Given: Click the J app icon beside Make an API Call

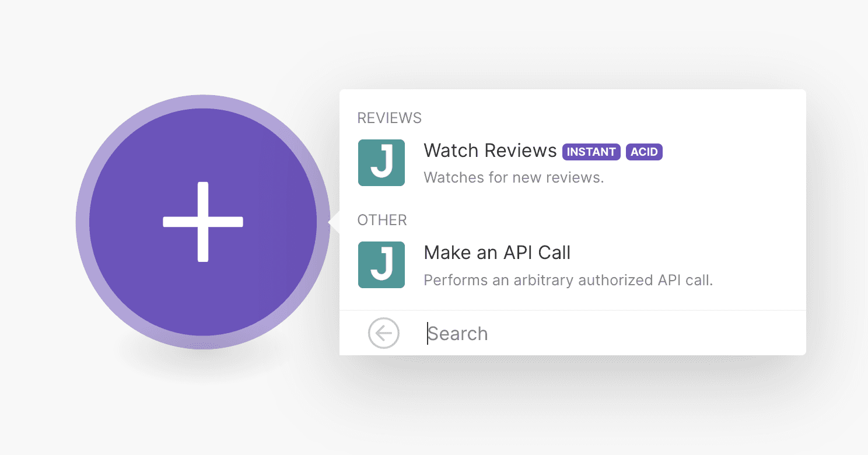Looking at the screenshot, I should pyautogui.click(x=381, y=265).
